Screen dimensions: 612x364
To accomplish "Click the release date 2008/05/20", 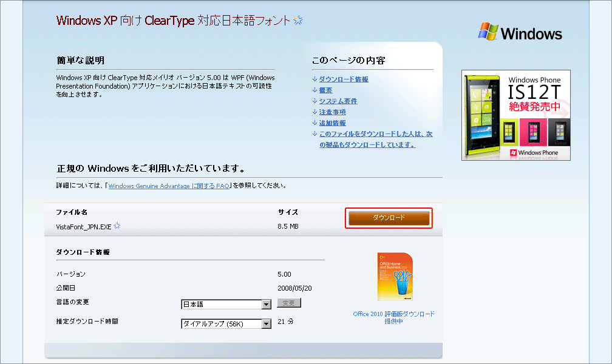I will pyautogui.click(x=294, y=288).
